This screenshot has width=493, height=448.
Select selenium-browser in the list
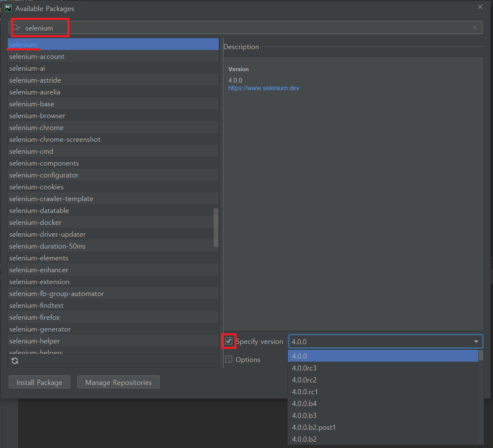(x=113, y=116)
